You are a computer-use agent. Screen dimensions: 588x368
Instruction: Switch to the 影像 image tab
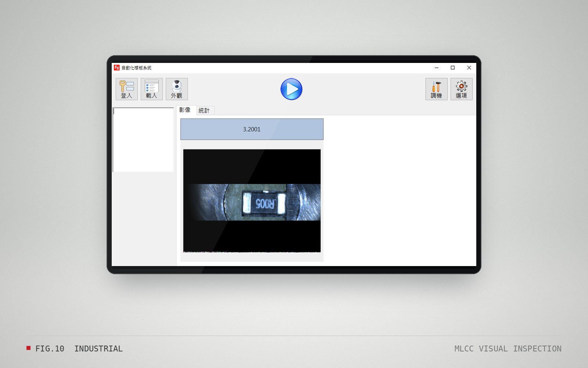point(186,110)
